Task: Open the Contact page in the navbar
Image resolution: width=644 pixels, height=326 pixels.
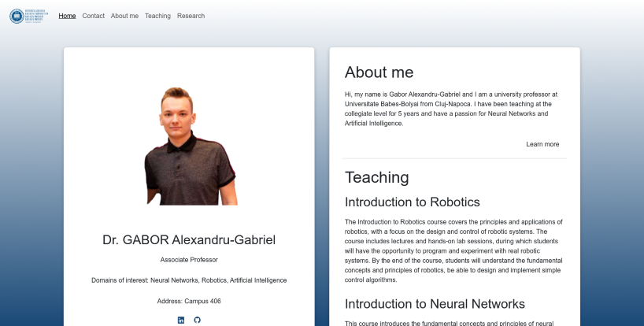Action: (93, 16)
